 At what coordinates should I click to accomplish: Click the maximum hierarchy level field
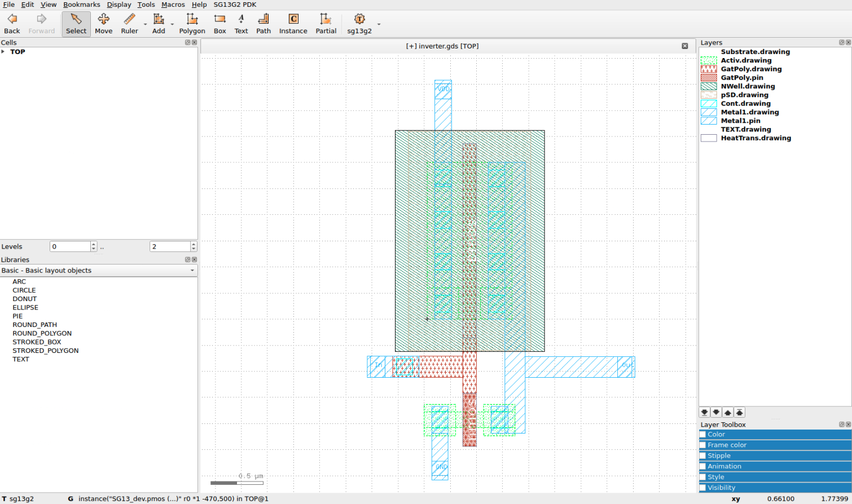[x=170, y=246]
